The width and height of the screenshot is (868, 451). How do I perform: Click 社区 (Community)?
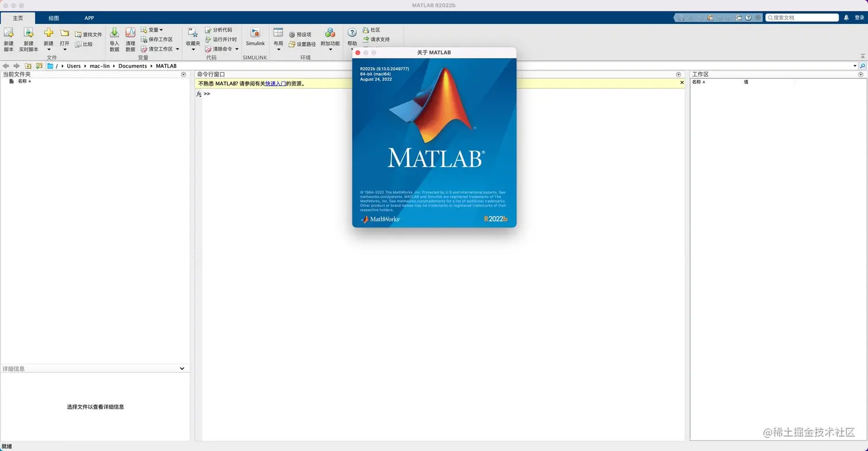point(371,30)
